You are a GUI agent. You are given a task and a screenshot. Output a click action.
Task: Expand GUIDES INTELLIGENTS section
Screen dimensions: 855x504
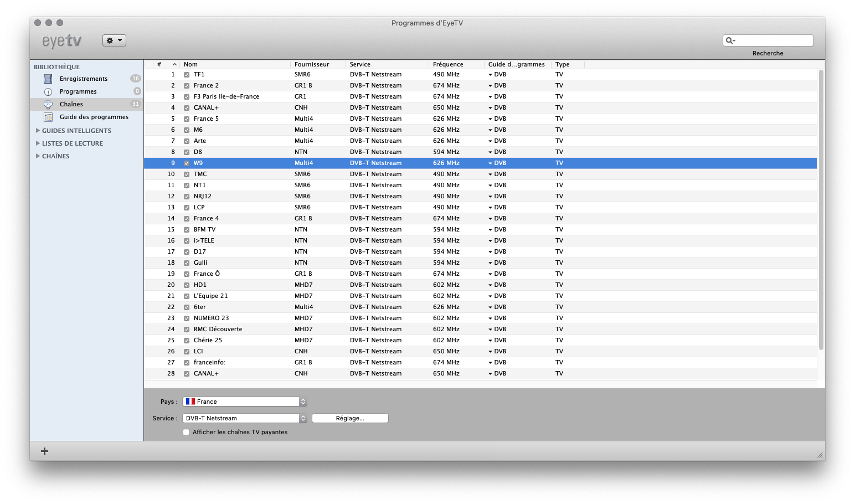pyautogui.click(x=38, y=131)
